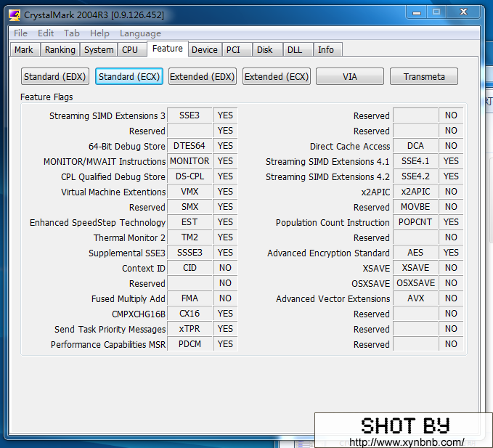Open the Tab menu

[72, 33]
